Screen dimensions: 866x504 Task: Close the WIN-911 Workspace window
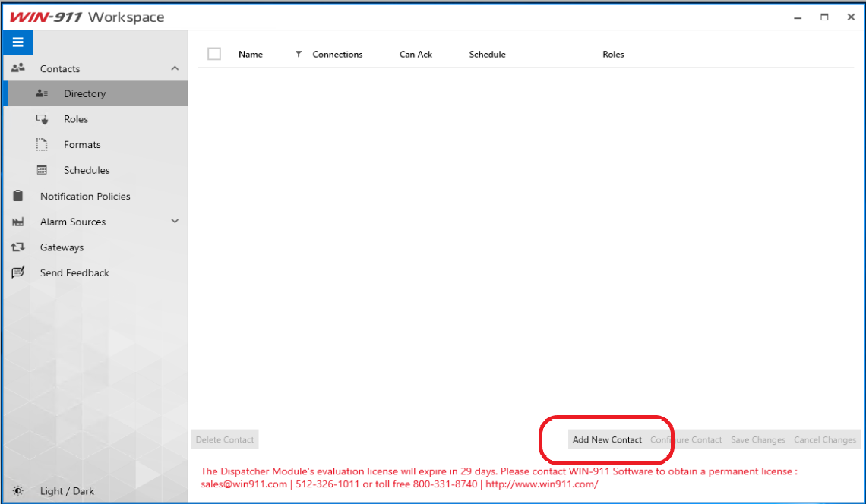click(x=851, y=17)
